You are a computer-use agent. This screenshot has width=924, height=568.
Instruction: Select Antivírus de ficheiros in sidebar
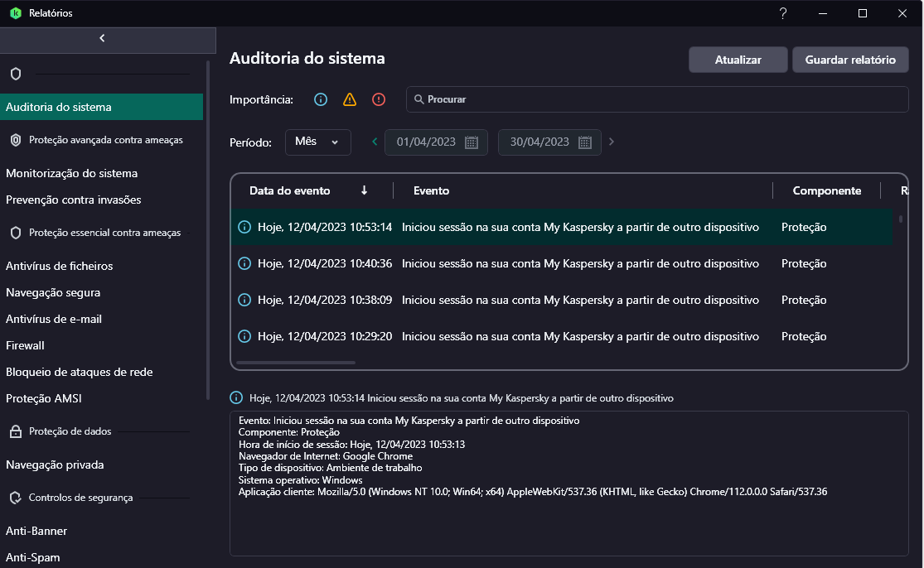click(59, 266)
